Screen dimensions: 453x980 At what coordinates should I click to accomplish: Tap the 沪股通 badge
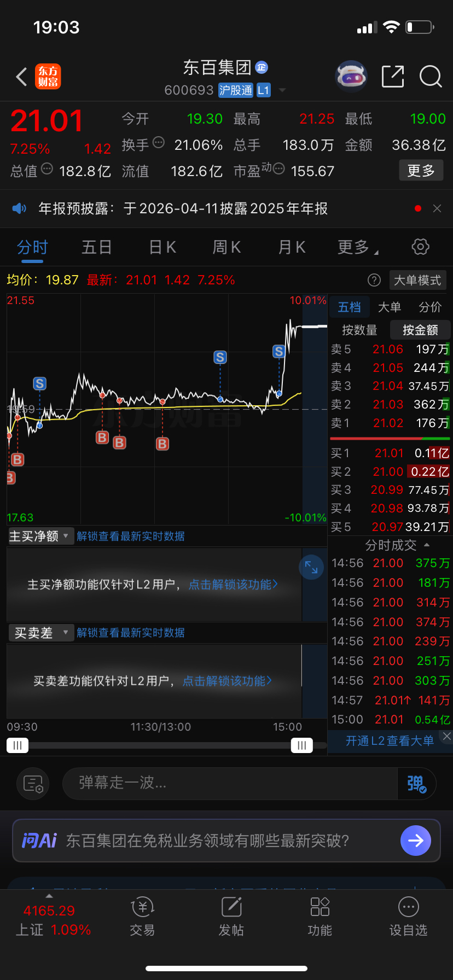(236, 90)
